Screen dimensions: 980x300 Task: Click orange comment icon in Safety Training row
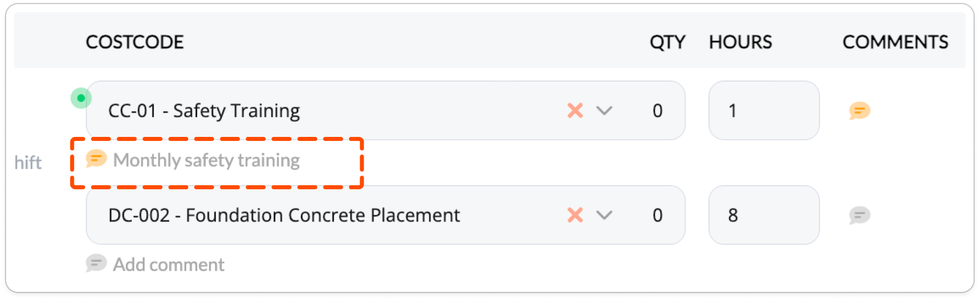(x=859, y=110)
